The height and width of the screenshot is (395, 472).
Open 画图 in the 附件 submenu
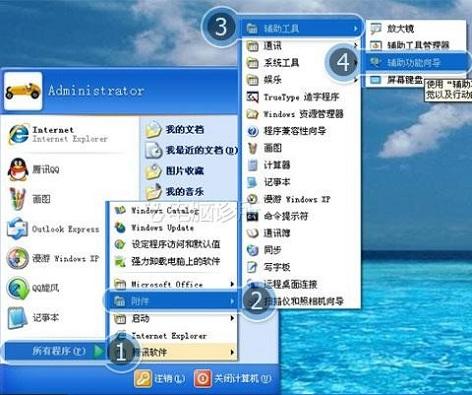coord(264,148)
